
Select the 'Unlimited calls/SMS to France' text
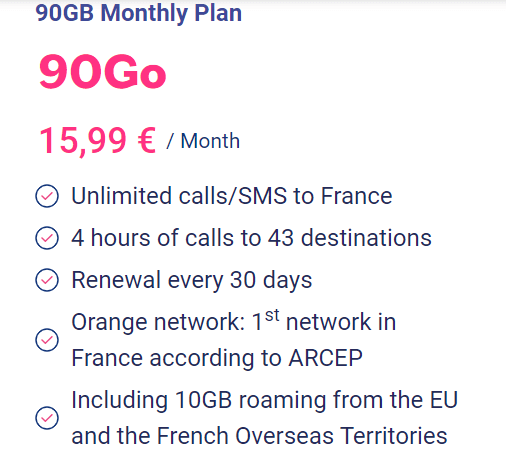pyautogui.click(x=232, y=196)
